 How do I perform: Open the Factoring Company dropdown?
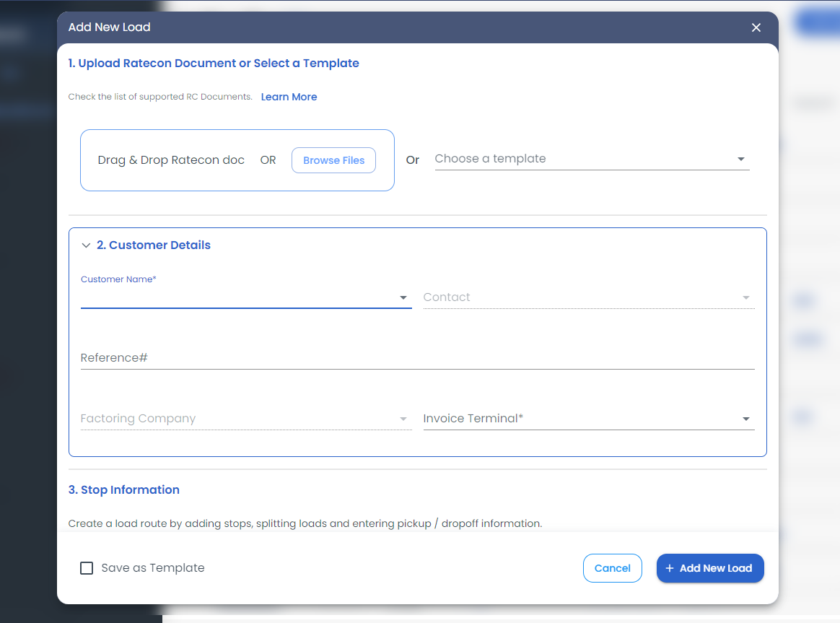[246, 419]
